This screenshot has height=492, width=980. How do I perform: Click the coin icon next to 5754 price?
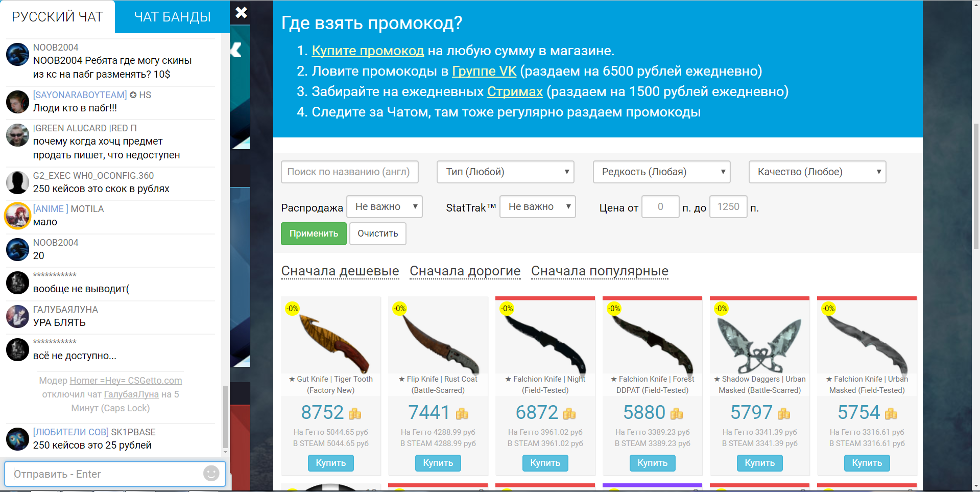891,413
